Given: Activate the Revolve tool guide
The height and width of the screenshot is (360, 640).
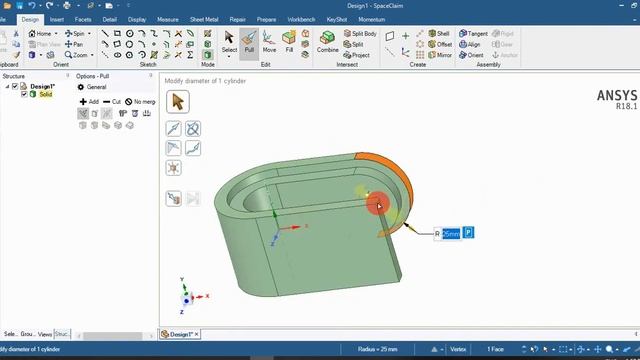Looking at the screenshot, I should coord(193,129).
